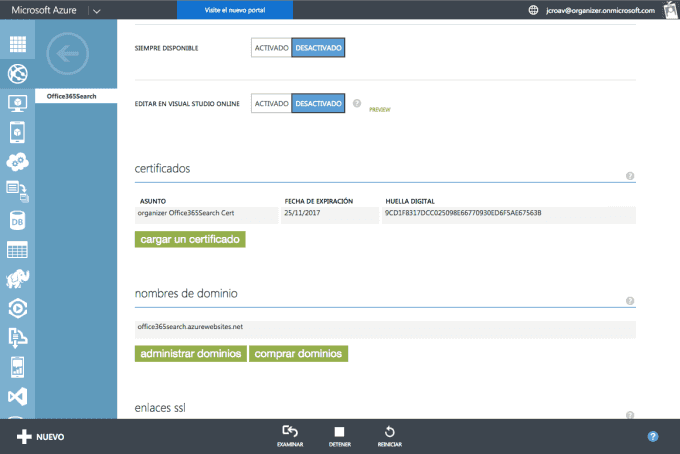Image resolution: width=680 pixels, height=454 pixels.
Task: Open the jcroav account email menu
Action: click(x=600, y=10)
